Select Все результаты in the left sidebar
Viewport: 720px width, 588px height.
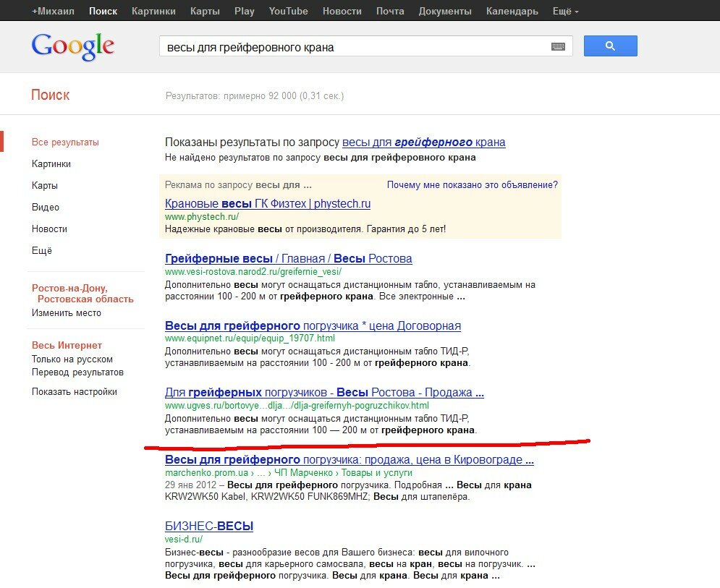(x=65, y=142)
